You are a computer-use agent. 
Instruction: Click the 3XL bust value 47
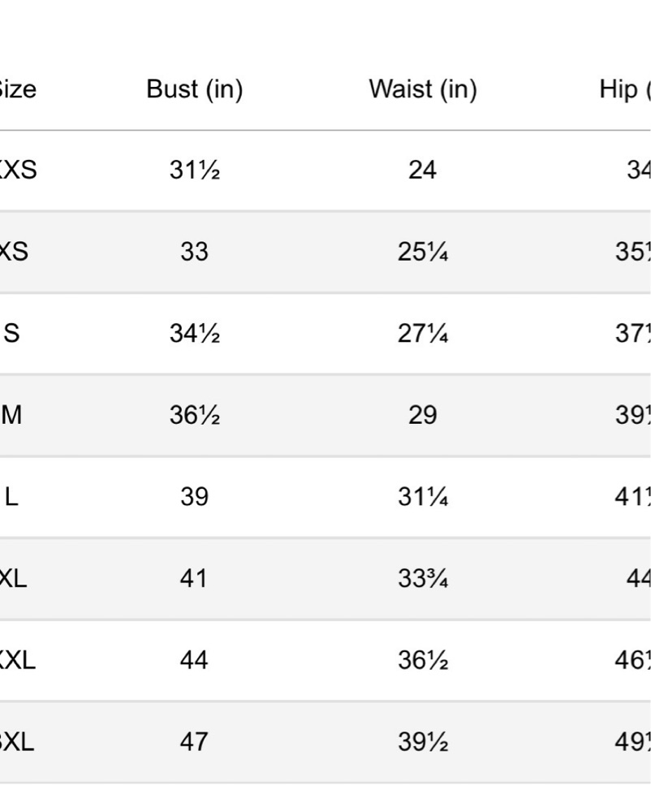[193, 741]
